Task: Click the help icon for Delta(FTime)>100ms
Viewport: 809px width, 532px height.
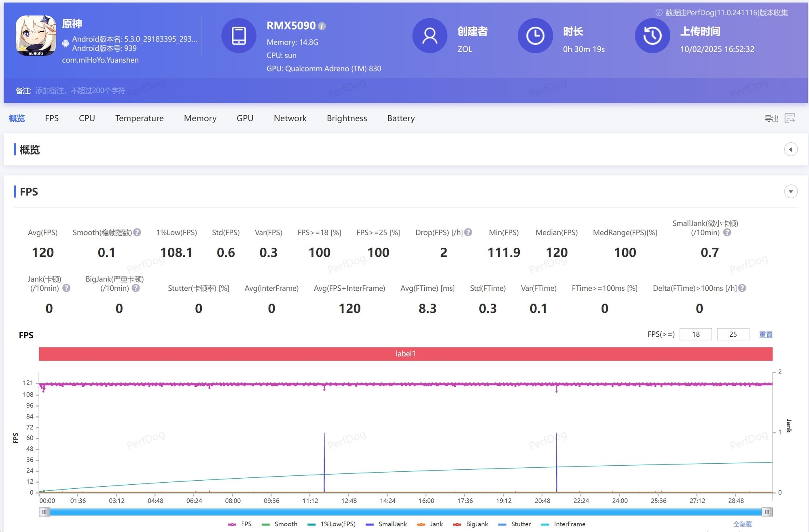Action: 742,288
